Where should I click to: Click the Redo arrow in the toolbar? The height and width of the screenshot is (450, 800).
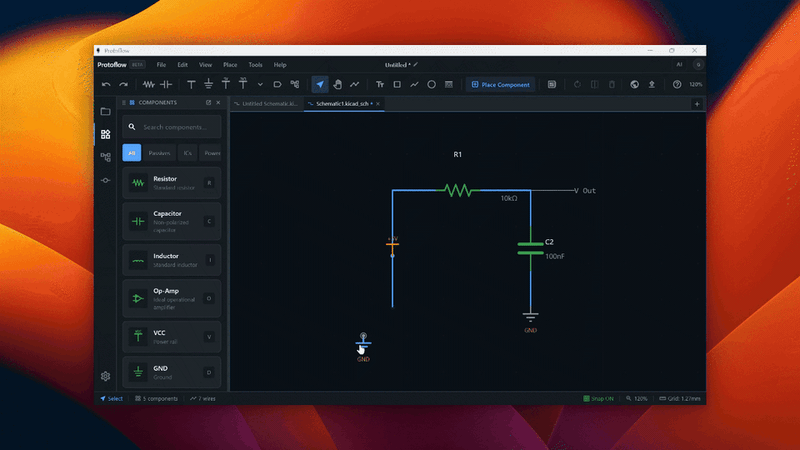123,85
